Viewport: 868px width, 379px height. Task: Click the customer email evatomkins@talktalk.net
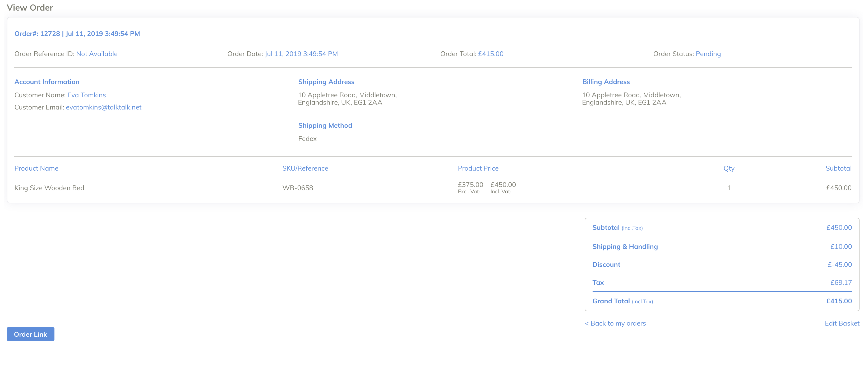[103, 107]
